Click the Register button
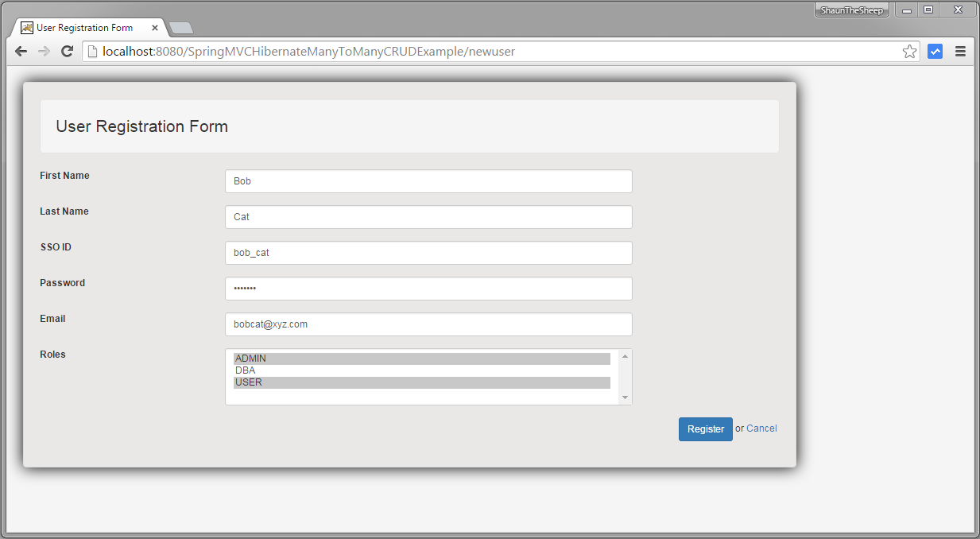The image size is (980, 539). coord(705,428)
